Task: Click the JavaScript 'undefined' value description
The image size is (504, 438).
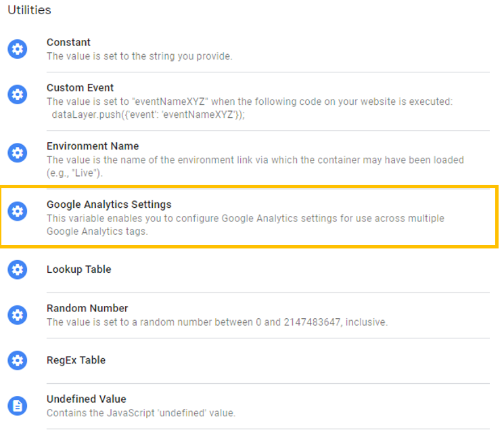Action: (141, 412)
